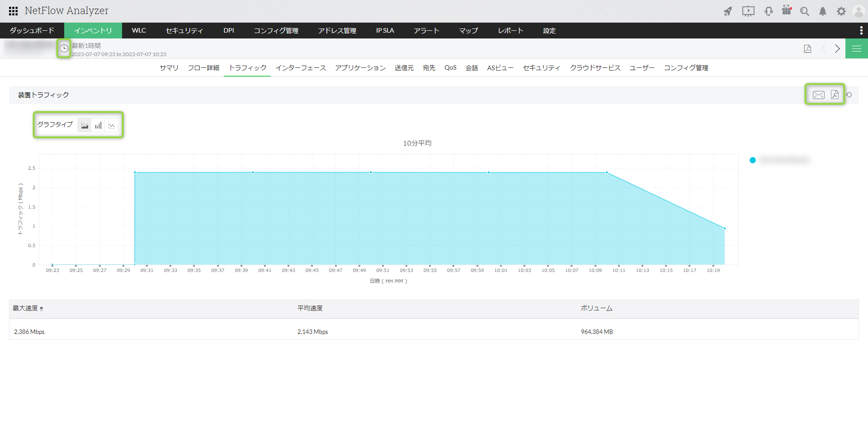
Task: Click the headset support icon
Action: (x=769, y=11)
